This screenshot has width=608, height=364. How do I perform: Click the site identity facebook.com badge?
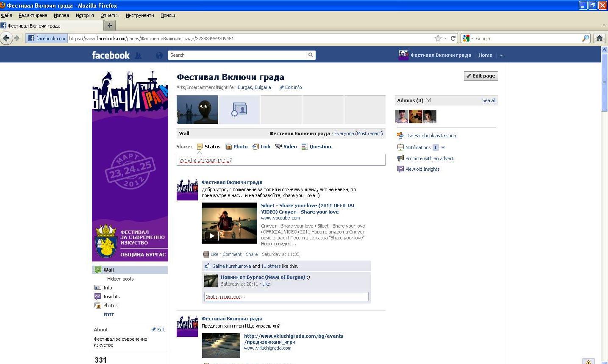click(x=47, y=38)
